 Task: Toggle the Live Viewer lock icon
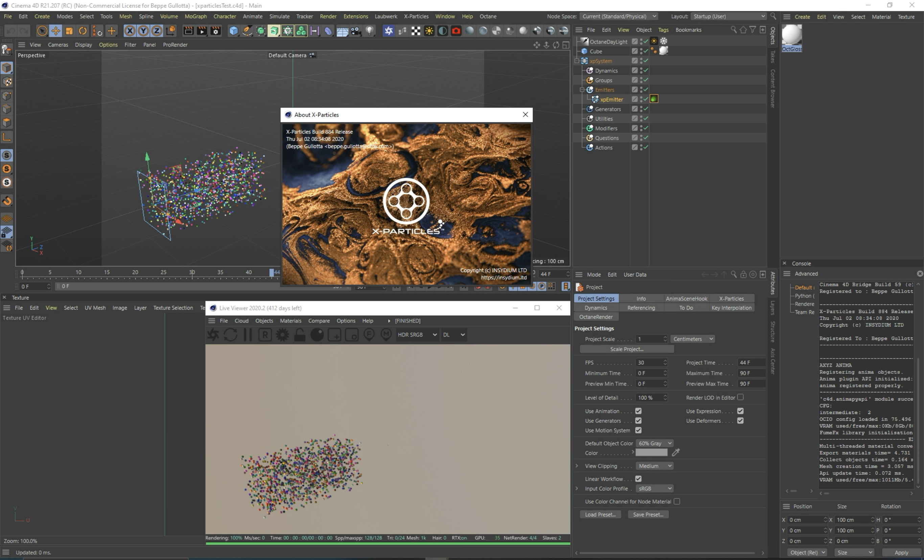300,335
